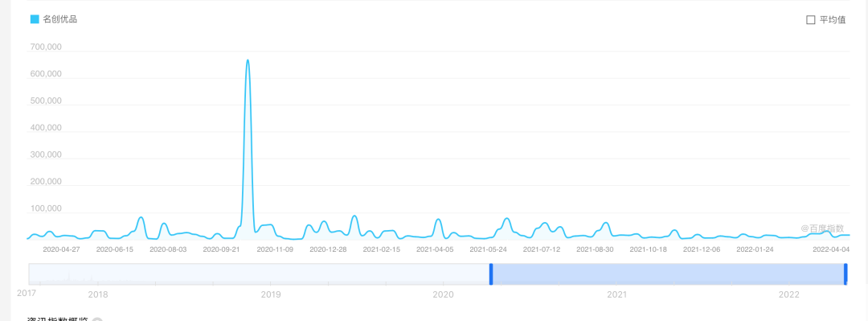Screen dimensions: 868x321
Task: Click the 2021-04-05 date axis label
Action: point(435,249)
